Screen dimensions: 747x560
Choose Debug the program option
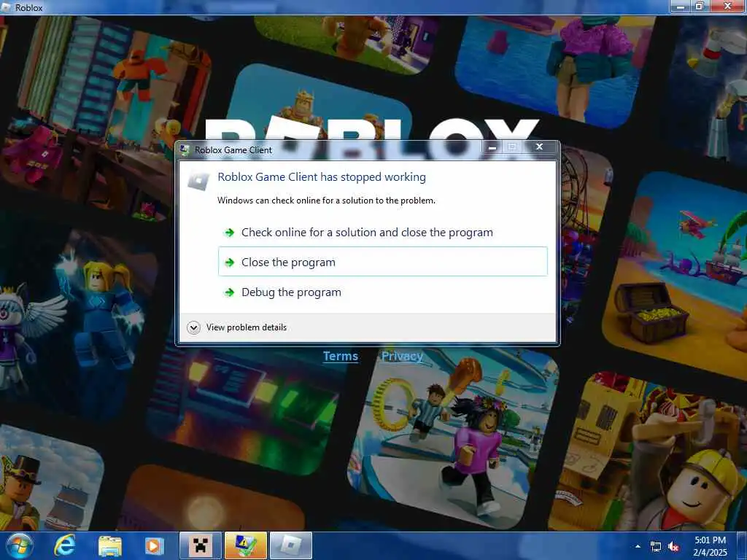(x=382, y=292)
